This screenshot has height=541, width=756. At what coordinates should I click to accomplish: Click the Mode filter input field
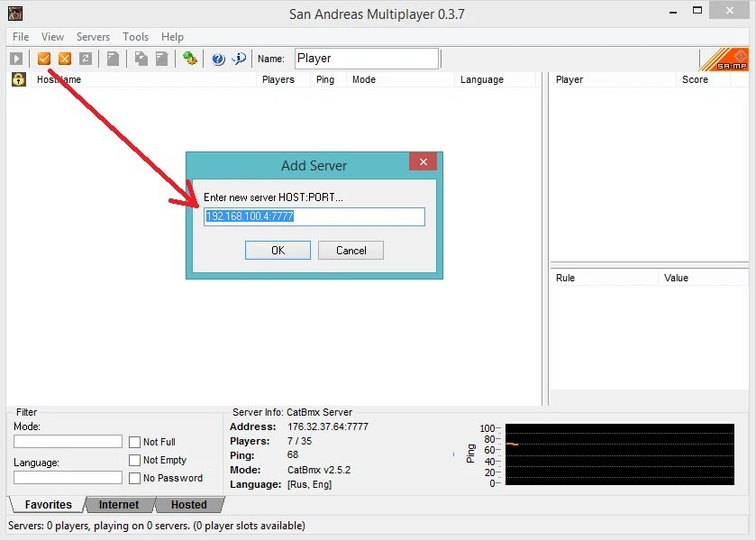[x=68, y=441]
